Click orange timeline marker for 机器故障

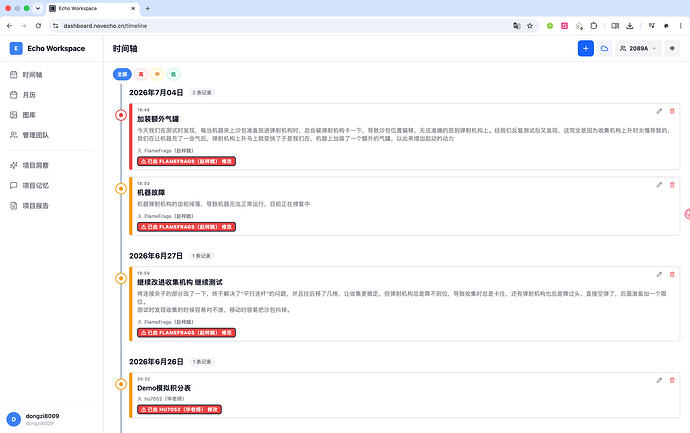tap(121, 189)
